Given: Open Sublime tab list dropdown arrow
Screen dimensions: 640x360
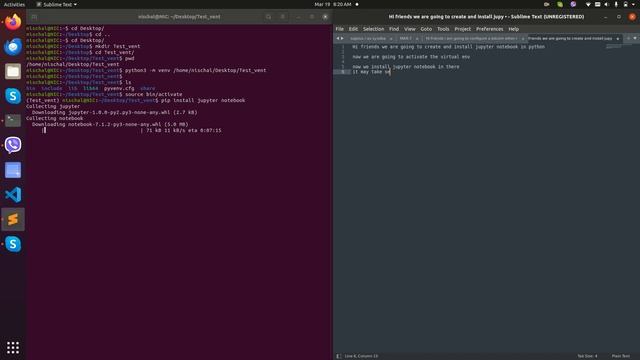Looking at the screenshot, I should click(x=635, y=38).
